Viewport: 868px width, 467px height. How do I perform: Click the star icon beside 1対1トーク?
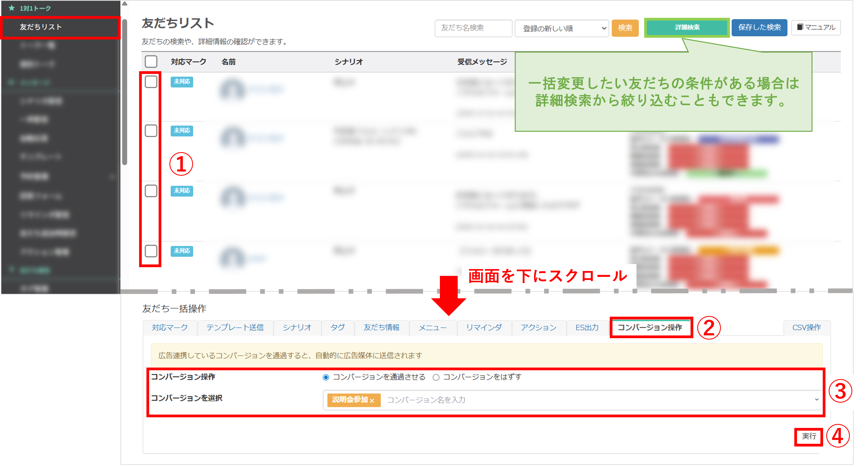pos(11,8)
